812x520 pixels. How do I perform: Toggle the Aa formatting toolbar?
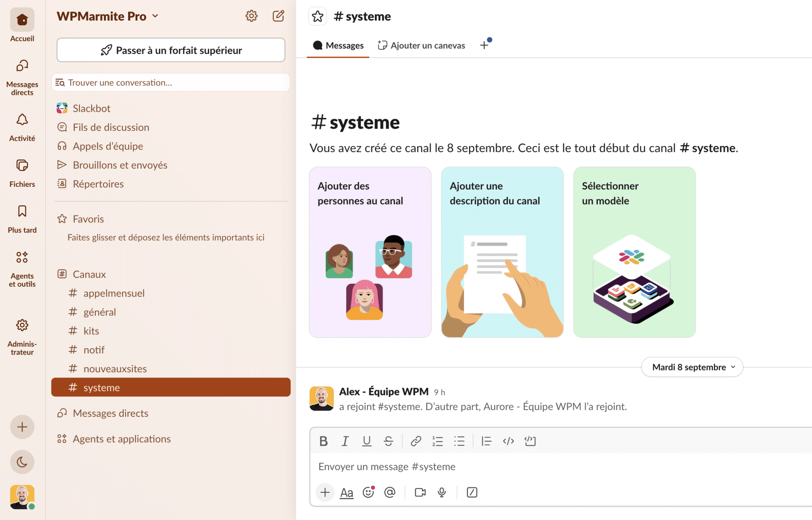347,493
